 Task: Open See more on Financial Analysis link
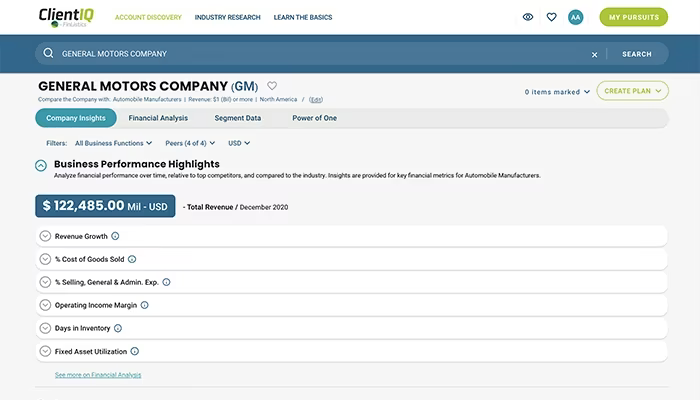(x=98, y=375)
